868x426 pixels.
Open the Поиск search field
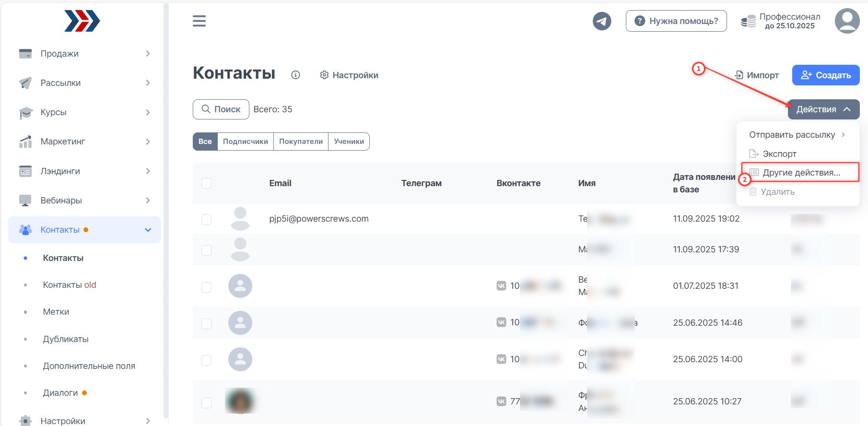[221, 109]
